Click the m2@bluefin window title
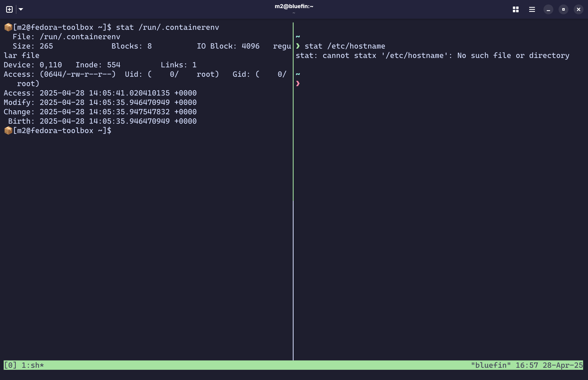Screen dimensions: 588x380 pos(294,6)
